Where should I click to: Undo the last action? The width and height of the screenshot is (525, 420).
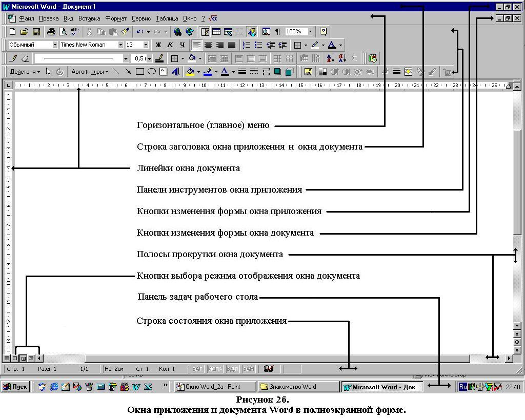140,32
